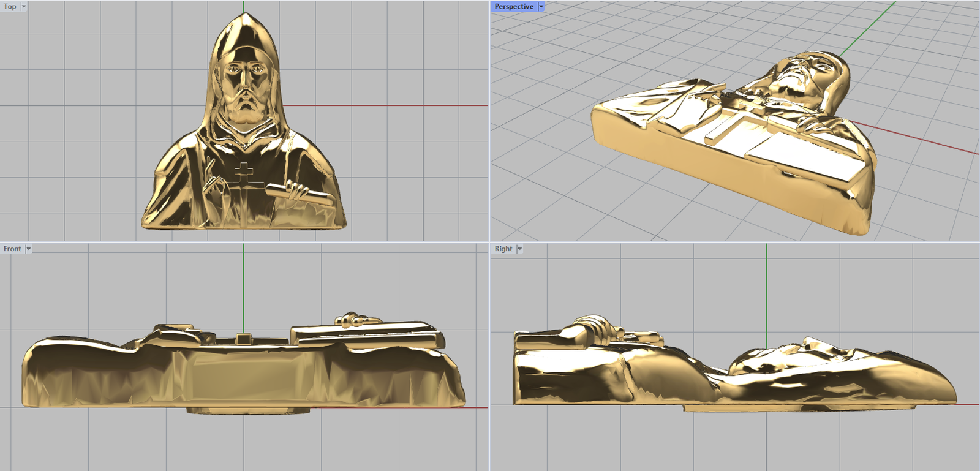Image resolution: width=980 pixels, height=471 pixels.
Task: Click the hand on top in Right view
Action: (589, 328)
